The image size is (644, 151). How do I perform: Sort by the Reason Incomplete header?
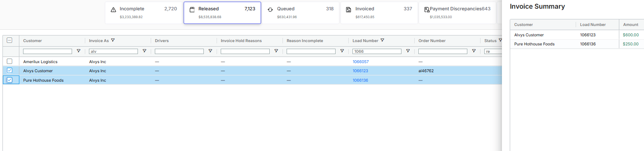(x=305, y=40)
